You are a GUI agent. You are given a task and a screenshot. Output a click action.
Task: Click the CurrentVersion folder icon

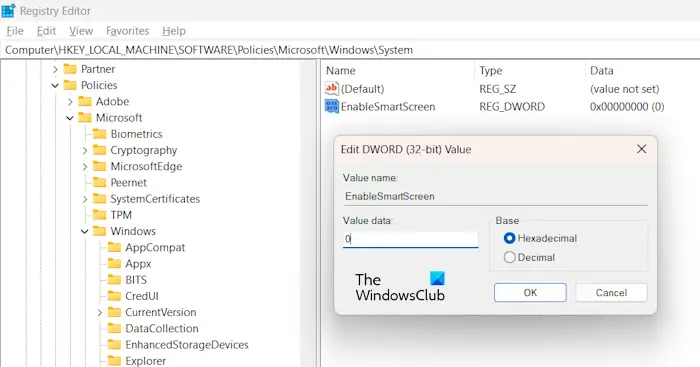tap(114, 312)
